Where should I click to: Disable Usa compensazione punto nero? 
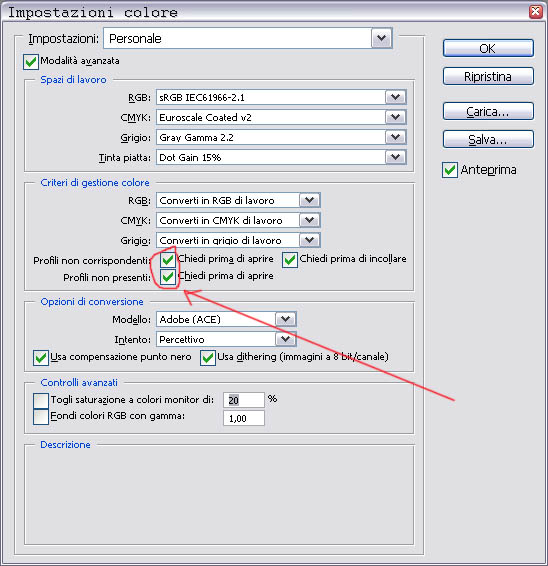[41, 358]
